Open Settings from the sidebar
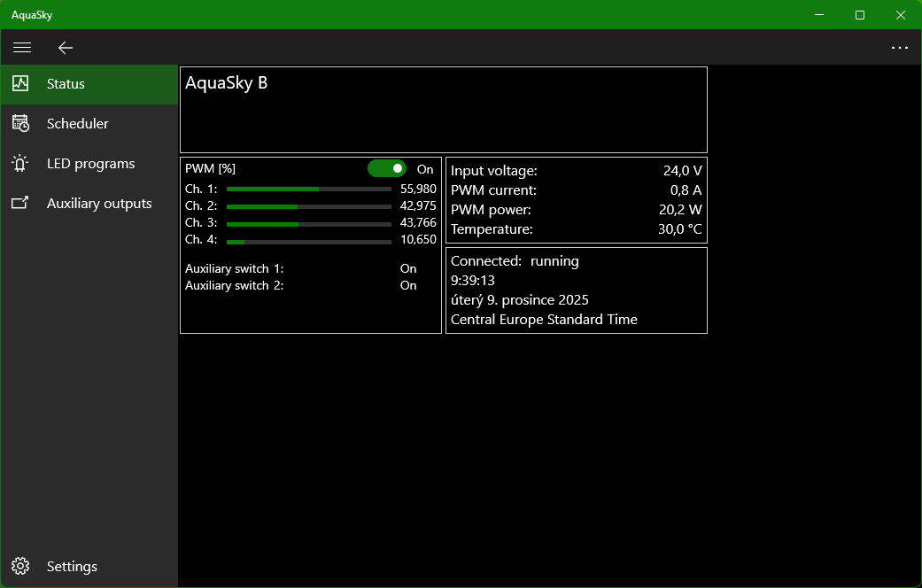The image size is (922, 588). pyautogui.click(x=72, y=567)
